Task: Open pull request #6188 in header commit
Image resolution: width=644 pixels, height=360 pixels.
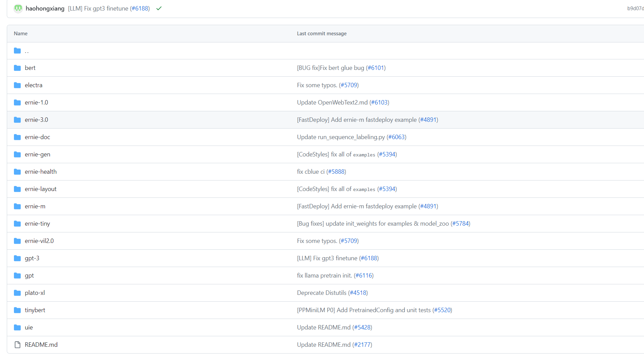Action: pyautogui.click(x=140, y=8)
